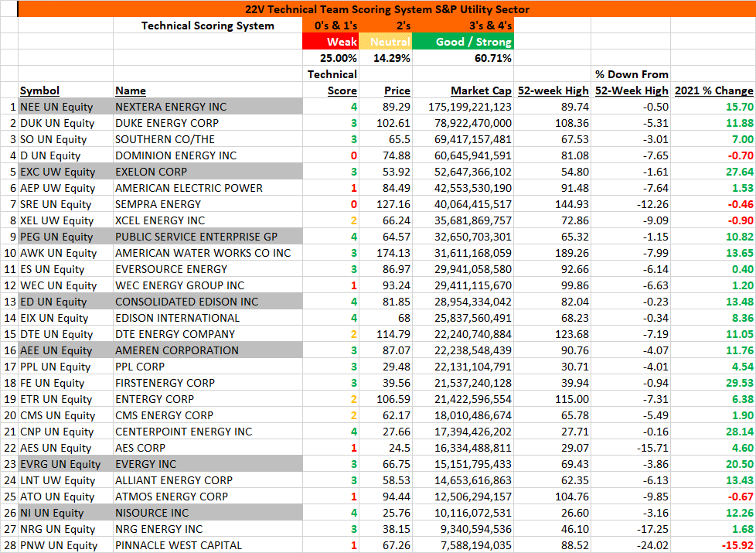Click 'SOUTHERN CO/THE' name cell

tap(208, 139)
